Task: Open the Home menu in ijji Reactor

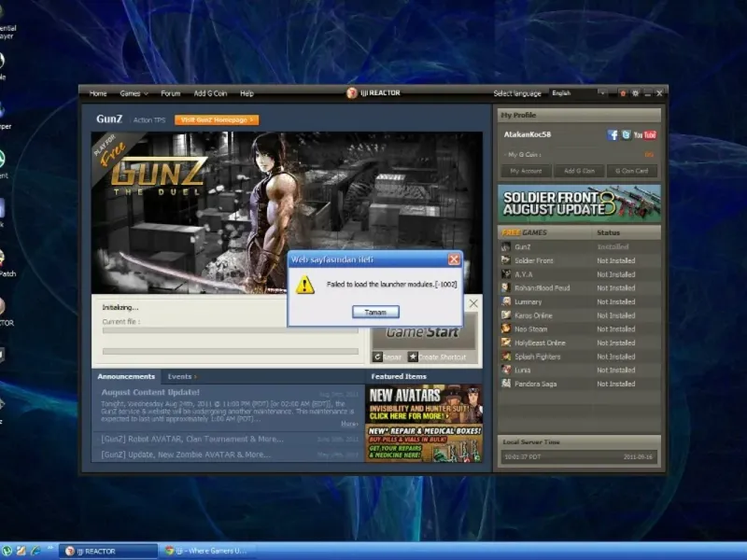Action: tap(98, 93)
